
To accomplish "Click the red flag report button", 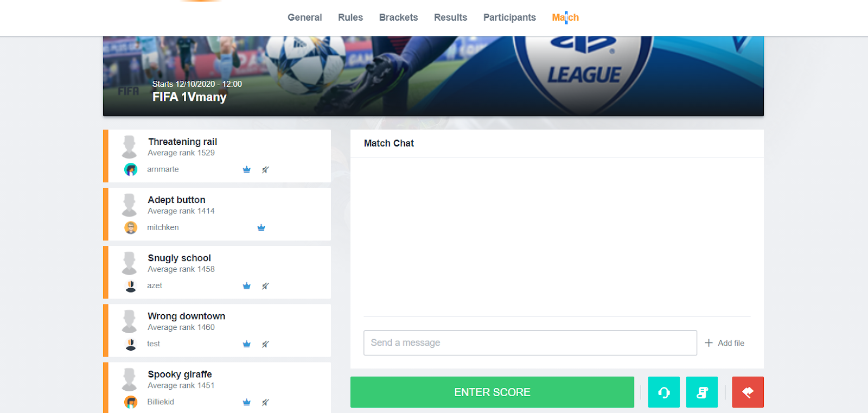I will coord(748,392).
